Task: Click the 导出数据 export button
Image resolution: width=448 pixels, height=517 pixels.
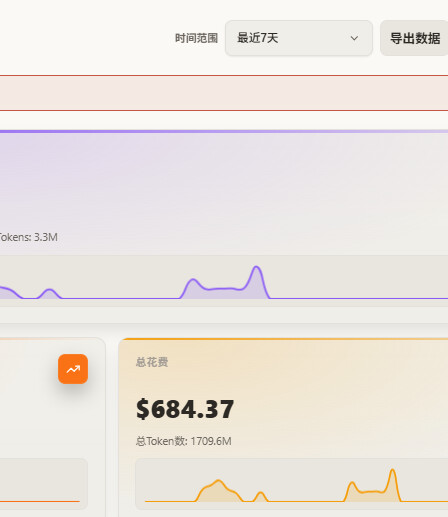Action: pyautogui.click(x=414, y=38)
